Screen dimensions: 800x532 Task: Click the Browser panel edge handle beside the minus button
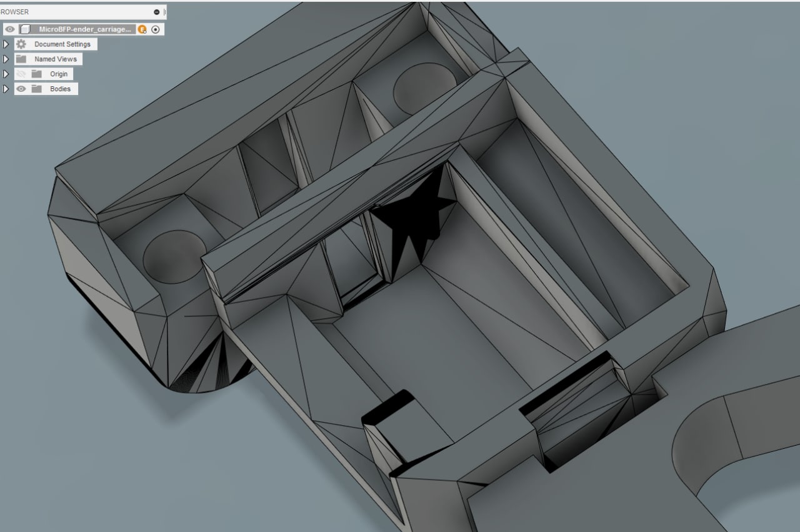click(165, 12)
